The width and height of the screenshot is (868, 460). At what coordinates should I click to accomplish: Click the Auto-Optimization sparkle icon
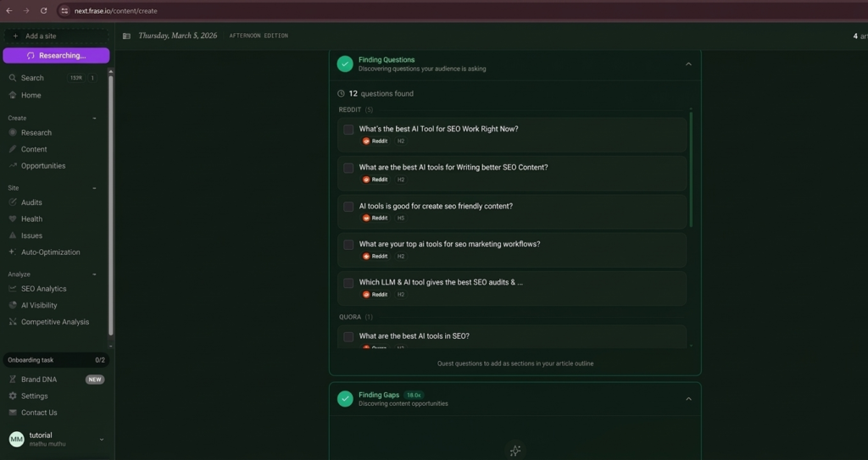(13, 252)
